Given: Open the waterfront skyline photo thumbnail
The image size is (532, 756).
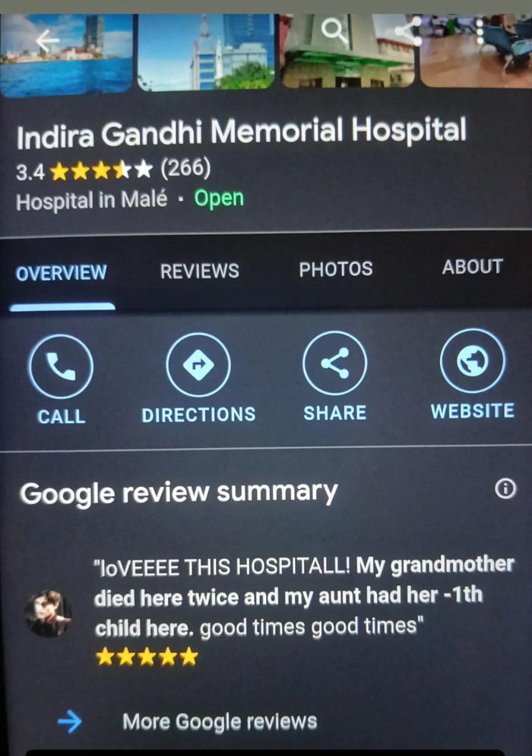Looking at the screenshot, I should pos(66,53).
